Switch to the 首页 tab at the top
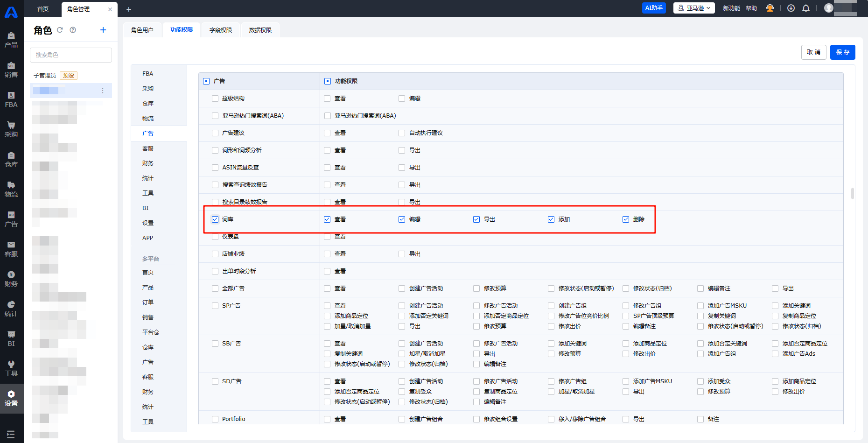 (x=43, y=9)
